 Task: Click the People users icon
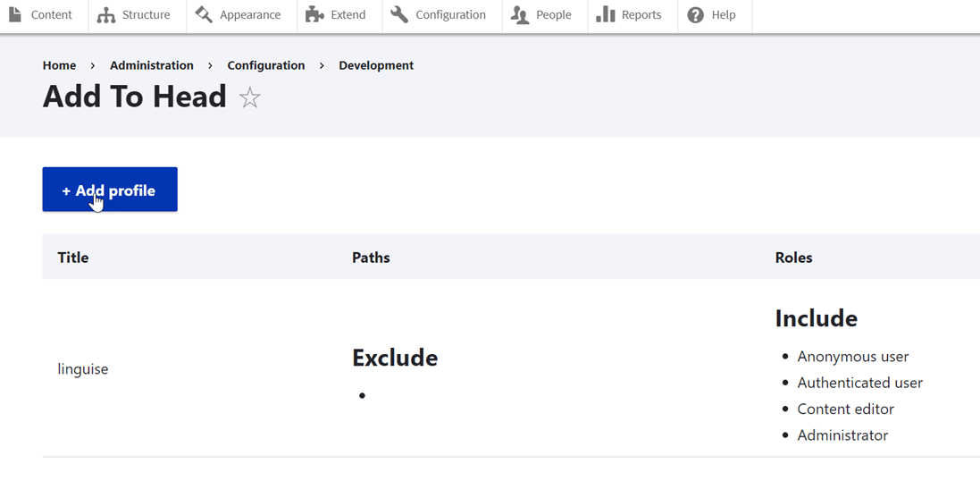[x=520, y=14]
